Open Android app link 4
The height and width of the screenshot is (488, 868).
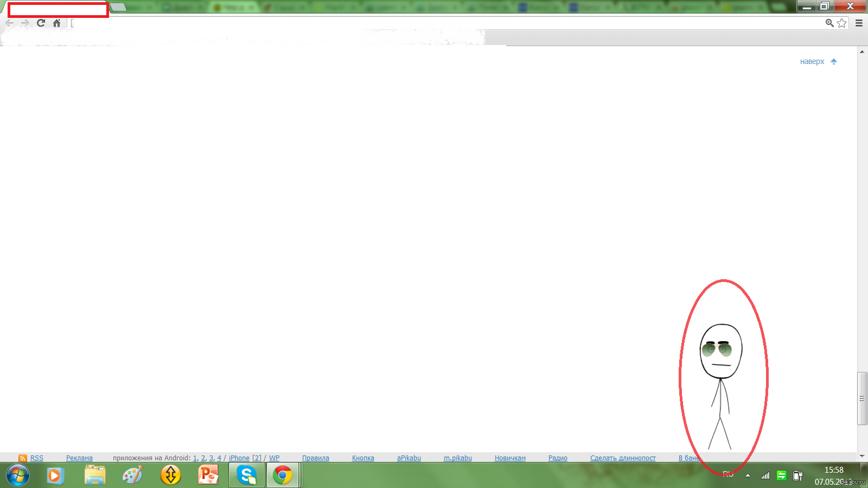219,458
